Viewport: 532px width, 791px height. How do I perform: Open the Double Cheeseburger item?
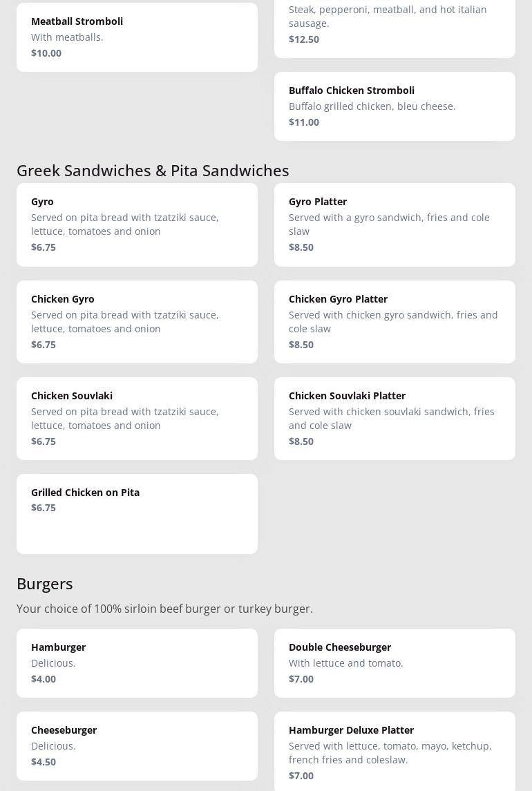(x=395, y=663)
